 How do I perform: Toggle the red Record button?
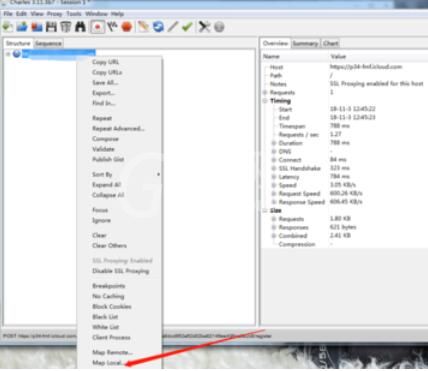97,27
